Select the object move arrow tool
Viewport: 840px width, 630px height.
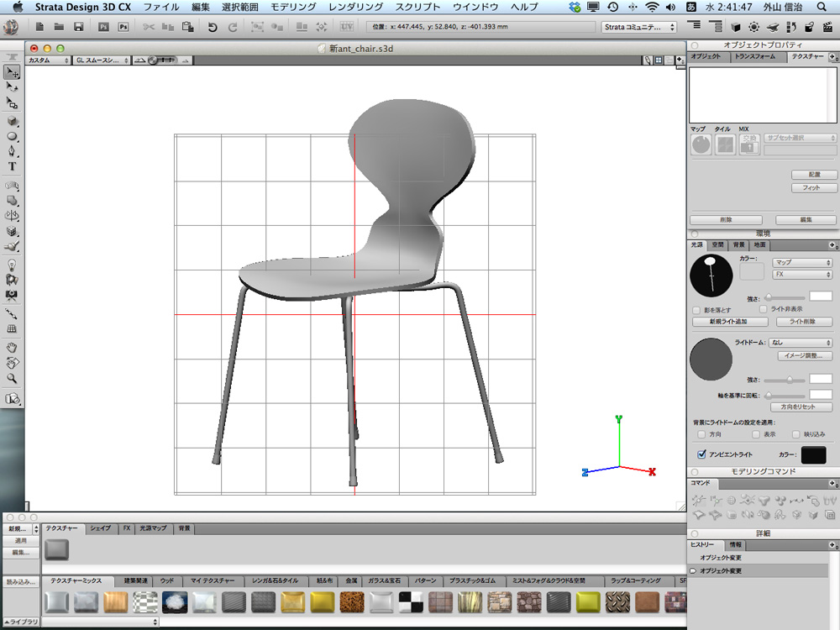(12, 71)
